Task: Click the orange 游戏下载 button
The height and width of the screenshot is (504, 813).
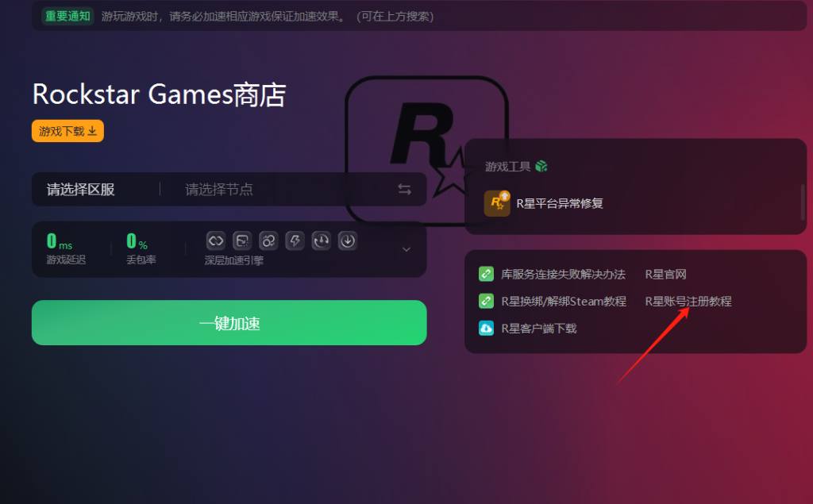Action: pyautogui.click(x=68, y=131)
